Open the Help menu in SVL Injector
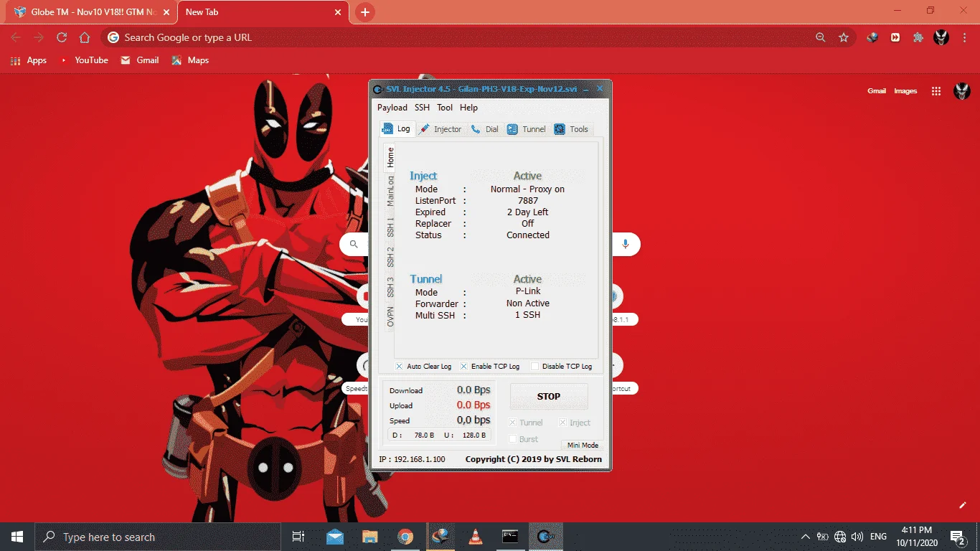Viewport: 980px width, 551px height. point(468,108)
